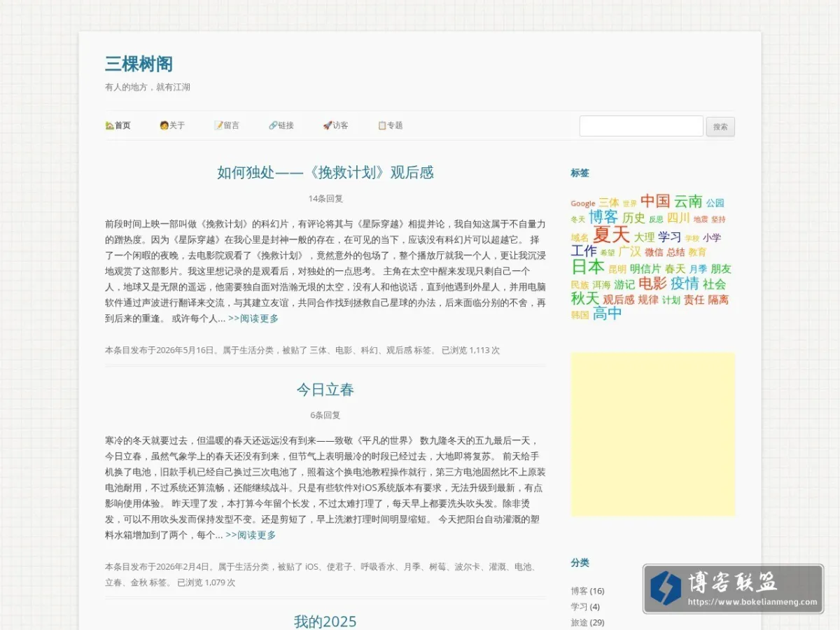The image size is (840, 630).
Task: Select the 社会 tag in the tag cloud
Action: pos(715,284)
